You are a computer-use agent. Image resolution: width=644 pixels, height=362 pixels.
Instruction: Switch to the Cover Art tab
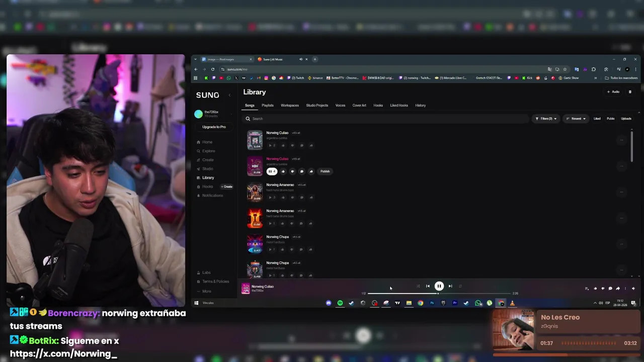(x=359, y=106)
